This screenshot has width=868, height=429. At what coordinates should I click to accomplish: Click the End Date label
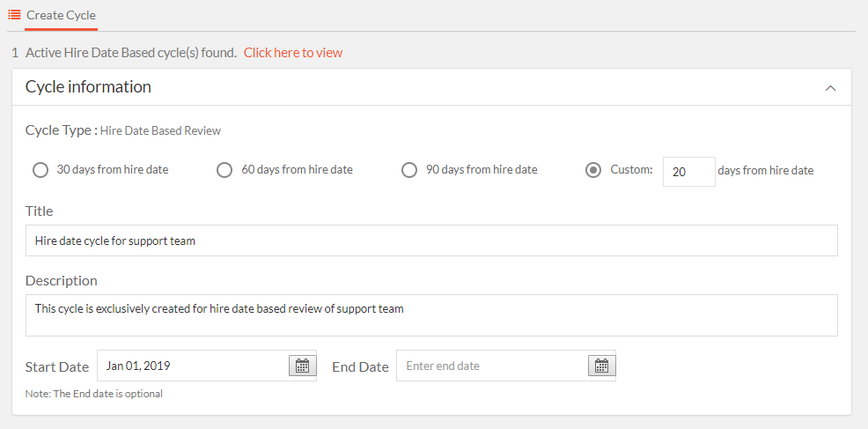360,367
